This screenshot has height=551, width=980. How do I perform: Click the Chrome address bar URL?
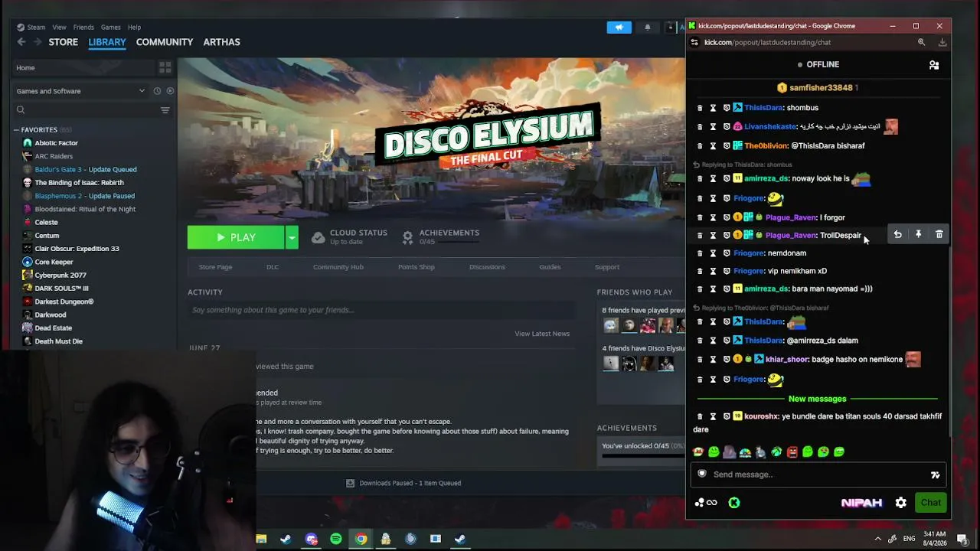coord(767,43)
